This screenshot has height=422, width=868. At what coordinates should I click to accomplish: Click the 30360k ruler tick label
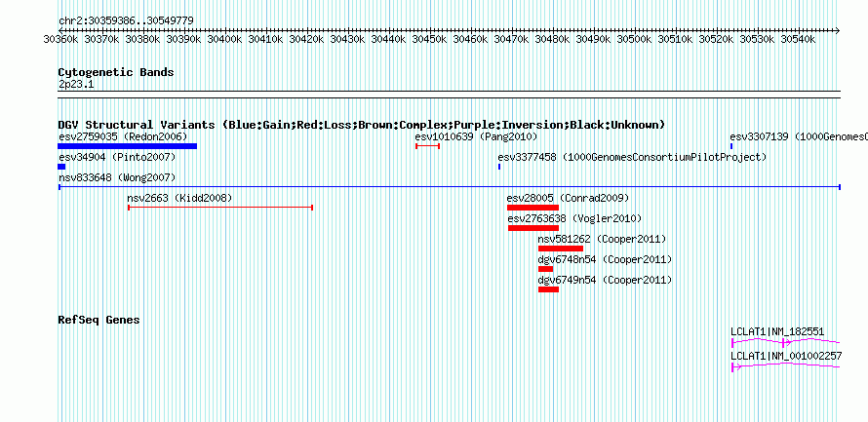[x=61, y=39]
